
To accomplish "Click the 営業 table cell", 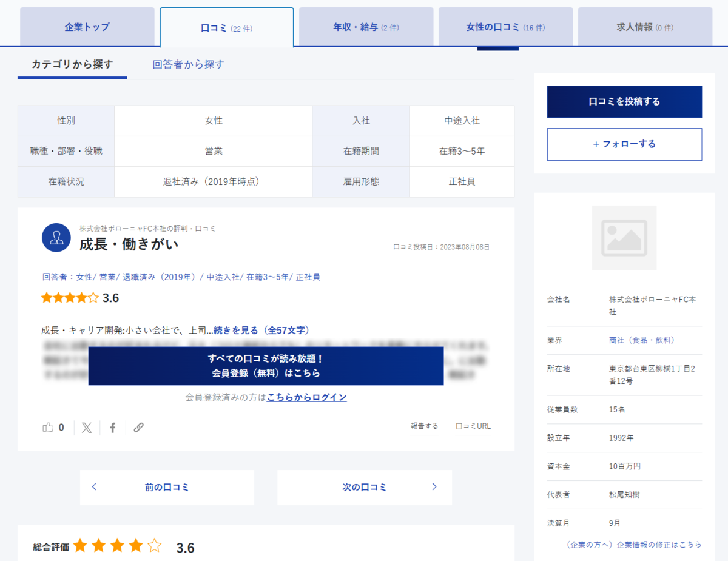I will 214,152.
